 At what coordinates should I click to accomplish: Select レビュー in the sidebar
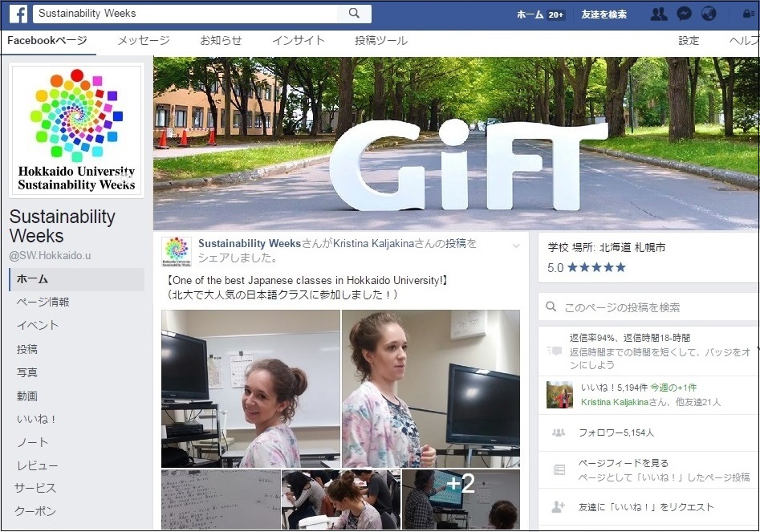(38, 465)
